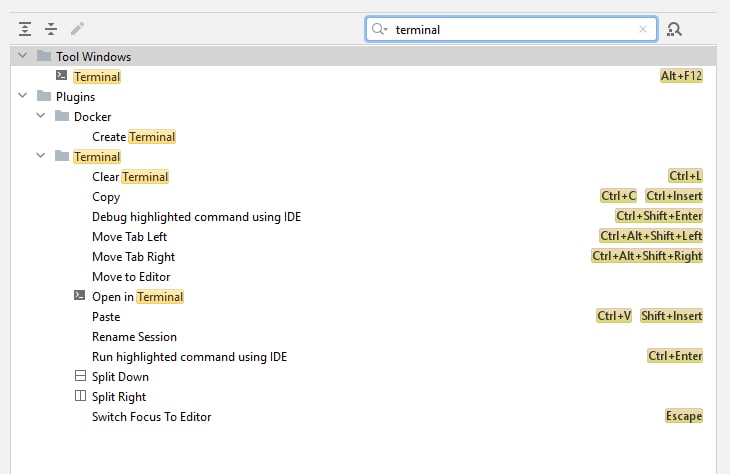
Task: Click the pencil Edit Shortcut icon
Action: point(77,29)
